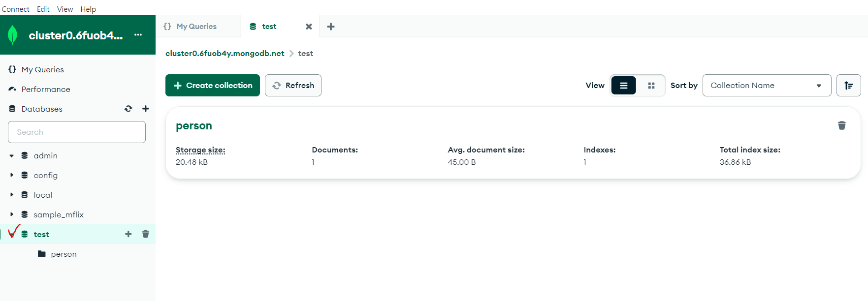Click Storage size label
The image size is (868, 301).
pos(200,150)
